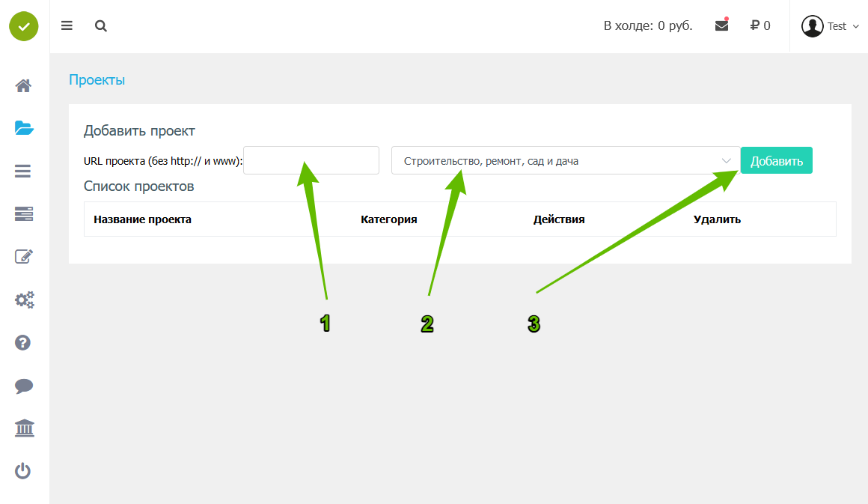Open the Test user account menu
Viewport: 868px width, 504px height.
[x=830, y=26]
